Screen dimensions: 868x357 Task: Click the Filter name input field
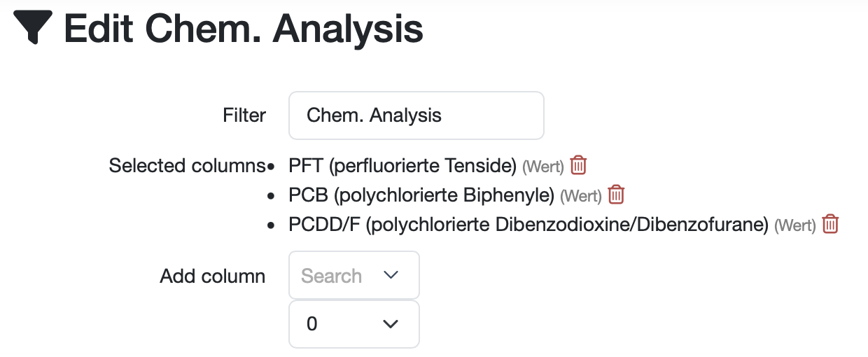coord(416,115)
